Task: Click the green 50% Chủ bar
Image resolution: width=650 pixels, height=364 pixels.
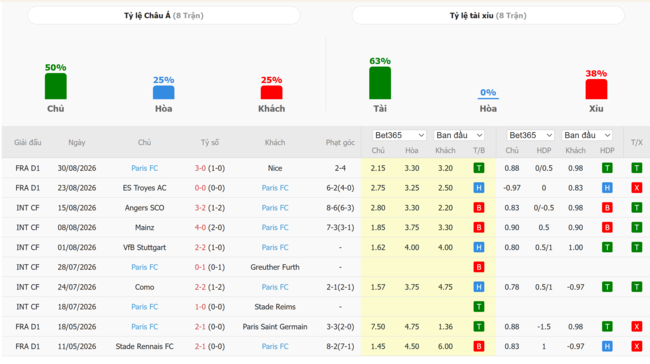Action: coord(56,86)
